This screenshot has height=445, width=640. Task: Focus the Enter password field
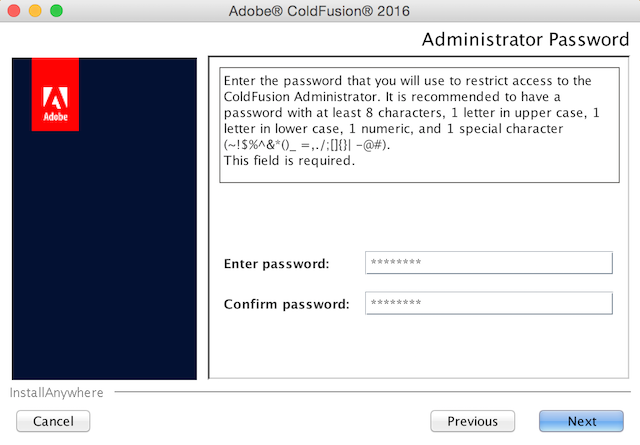click(489, 263)
